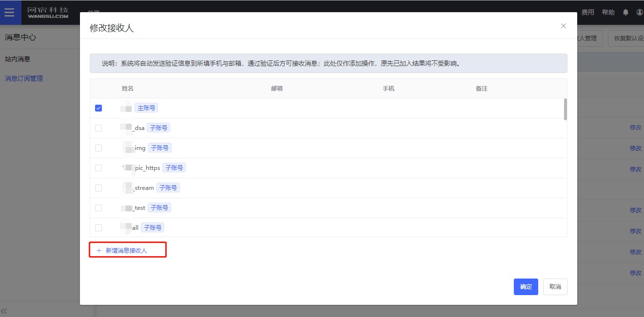
Task: Click the 确定 button
Action: [x=526, y=287]
